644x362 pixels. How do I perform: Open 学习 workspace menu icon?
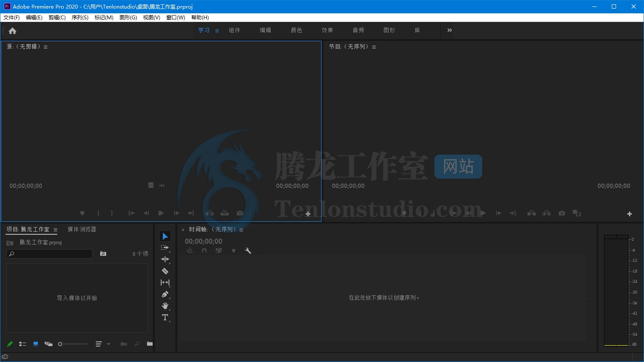[217, 31]
